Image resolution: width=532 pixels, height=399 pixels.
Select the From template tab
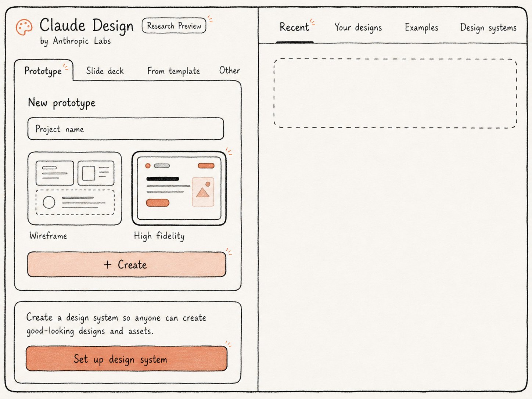click(x=173, y=71)
